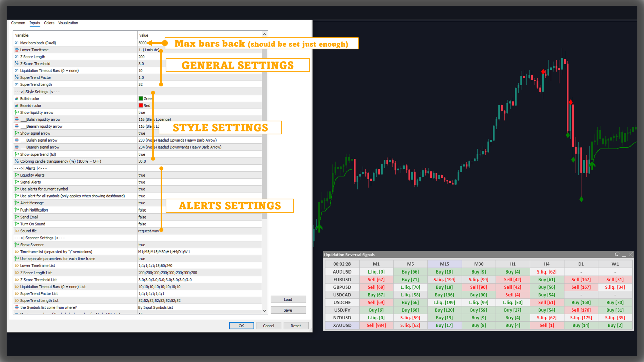
Task: Toggle the Turn On Sound value
Action: point(142,224)
